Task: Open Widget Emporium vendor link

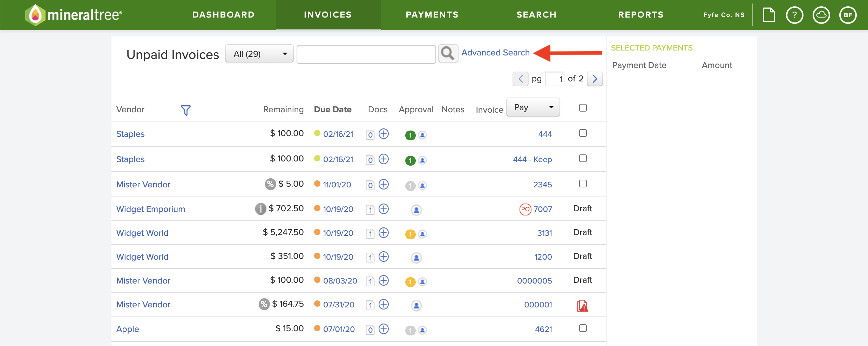Action: click(151, 209)
